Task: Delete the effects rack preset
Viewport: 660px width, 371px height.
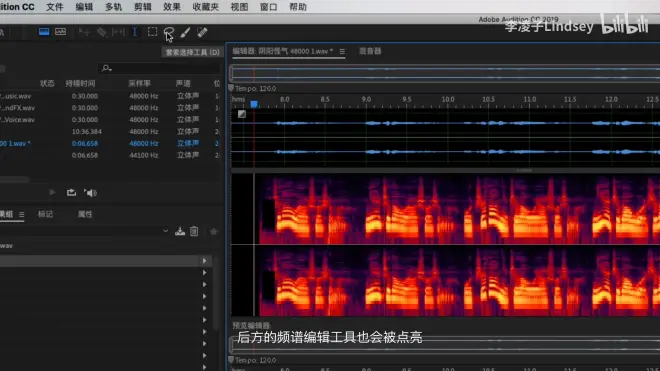Action: point(194,231)
